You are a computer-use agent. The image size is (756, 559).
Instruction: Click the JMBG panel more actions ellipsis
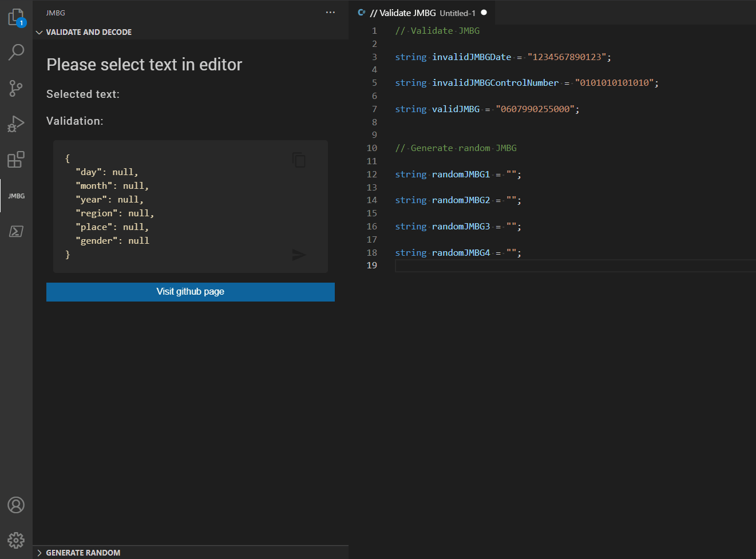(330, 13)
